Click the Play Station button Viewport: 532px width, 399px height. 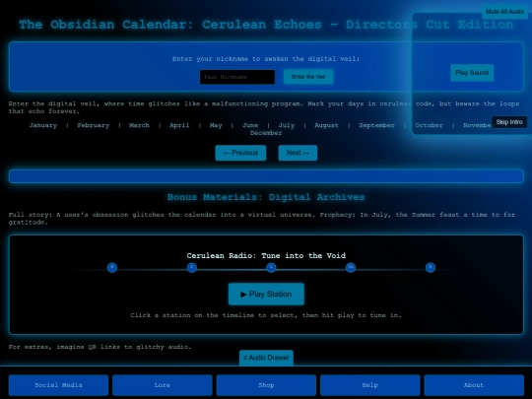[266, 294]
